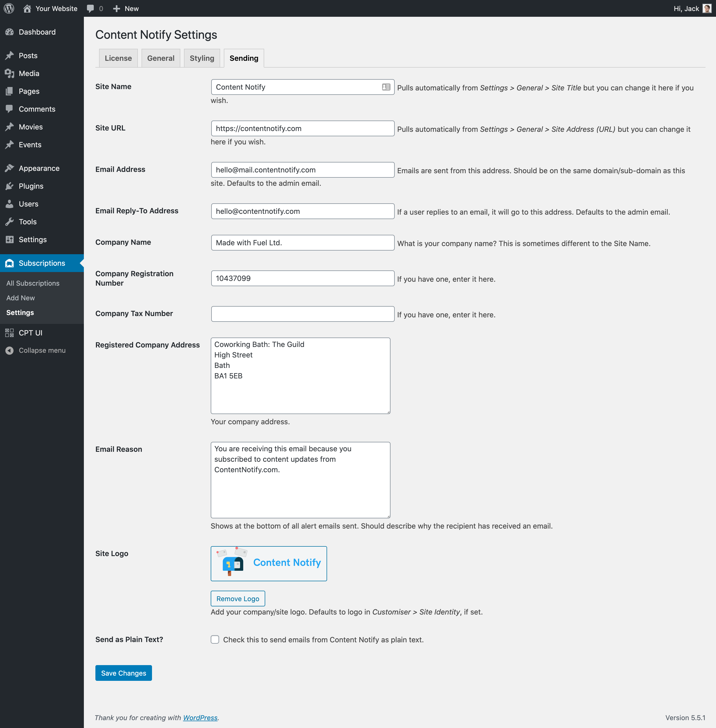
Task: Click the CPT UI sidebar icon
Action: point(10,333)
